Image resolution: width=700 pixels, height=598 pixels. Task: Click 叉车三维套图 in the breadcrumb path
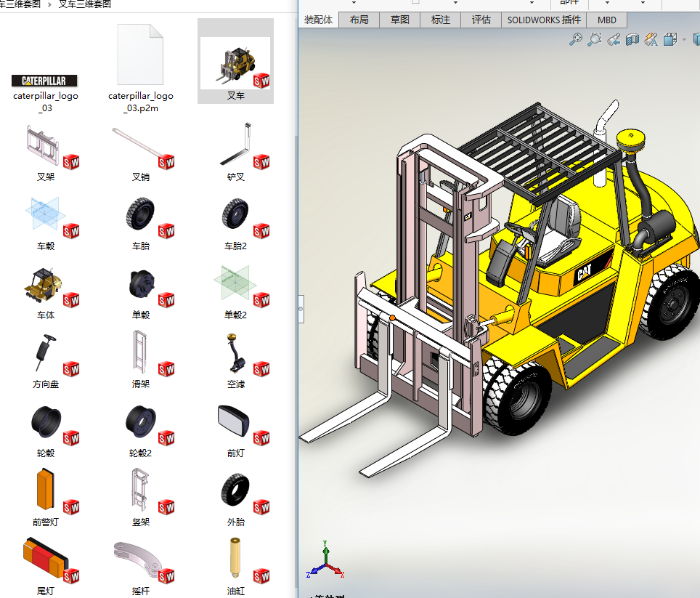click(84, 4)
